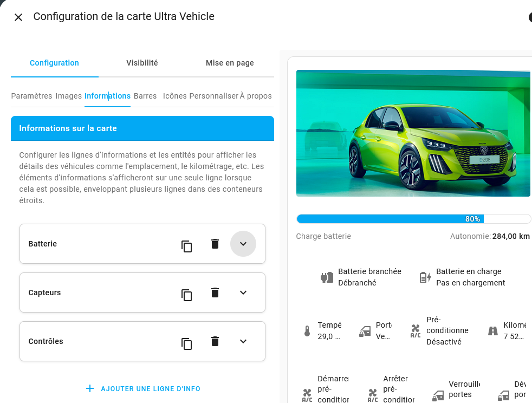Delete the Contrôles info row
The image size is (532, 403).
[215, 342]
